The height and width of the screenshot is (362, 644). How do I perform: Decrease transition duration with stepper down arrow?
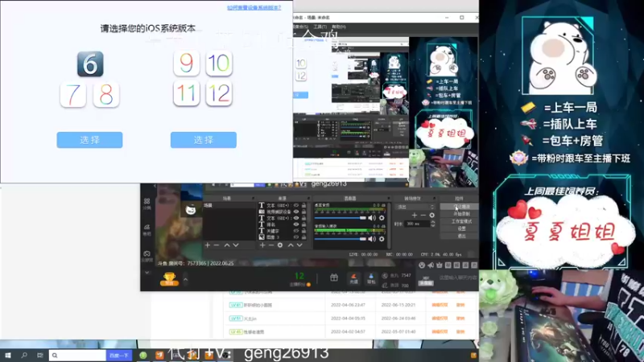tap(433, 226)
